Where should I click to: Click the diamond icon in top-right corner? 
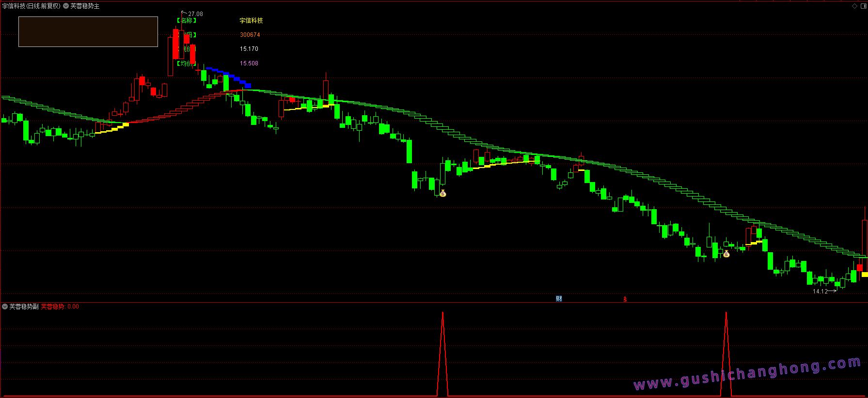tap(854, 6)
